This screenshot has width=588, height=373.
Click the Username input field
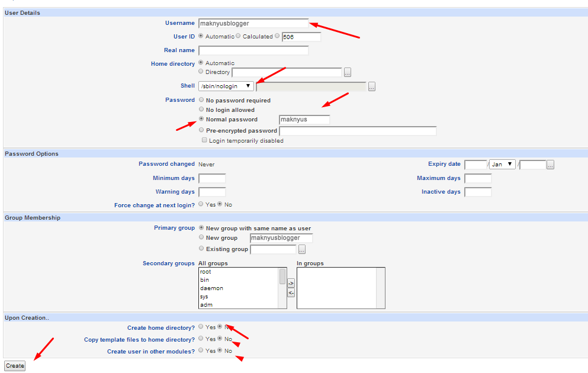(x=253, y=23)
